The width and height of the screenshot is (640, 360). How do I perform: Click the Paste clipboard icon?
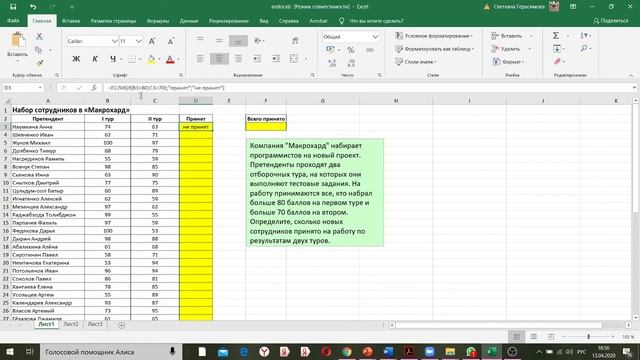18,41
